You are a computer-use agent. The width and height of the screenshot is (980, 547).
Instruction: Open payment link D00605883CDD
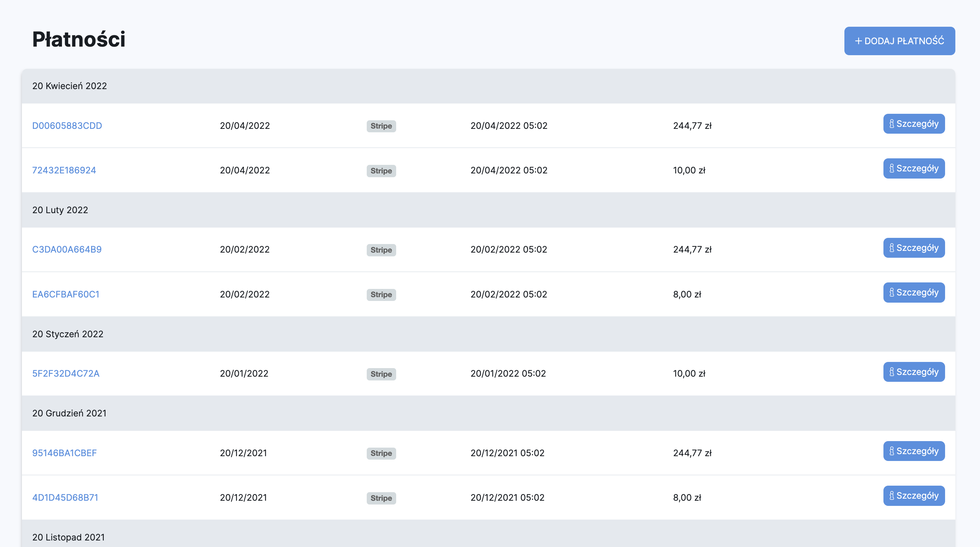pos(67,126)
